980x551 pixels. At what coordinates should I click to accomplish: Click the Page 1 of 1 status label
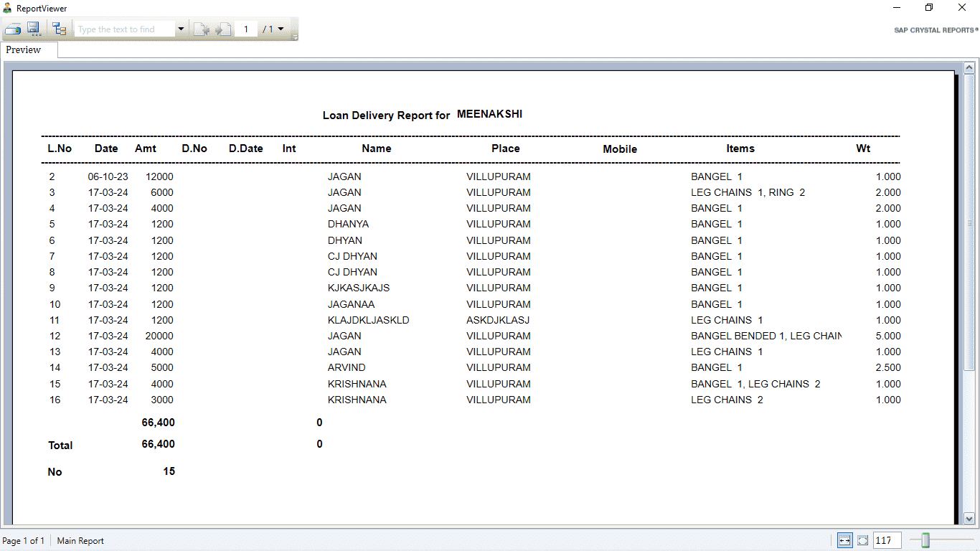pyautogui.click(x=24, y=540)
